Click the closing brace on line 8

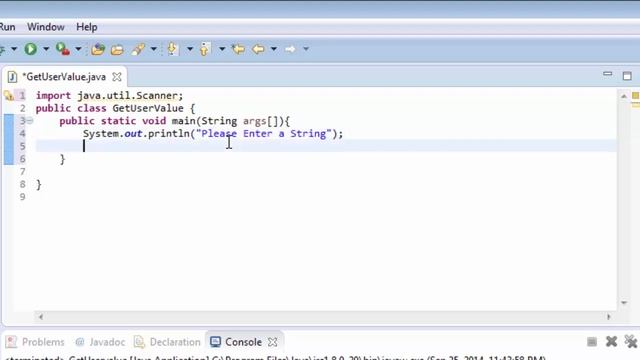click(39, 184)
